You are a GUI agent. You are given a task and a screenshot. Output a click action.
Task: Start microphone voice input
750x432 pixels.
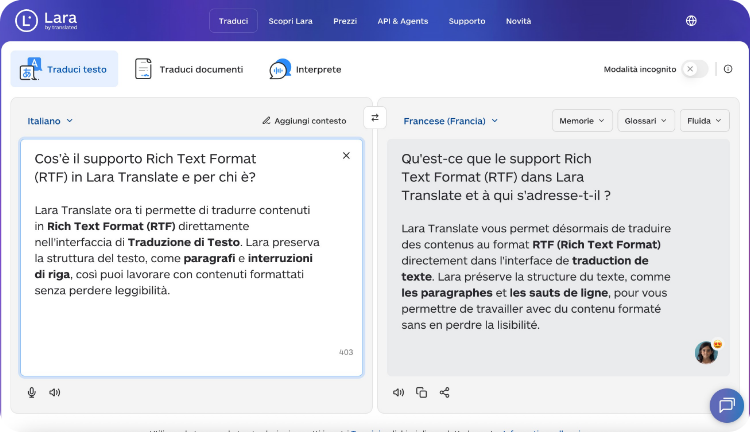(32, 392)
